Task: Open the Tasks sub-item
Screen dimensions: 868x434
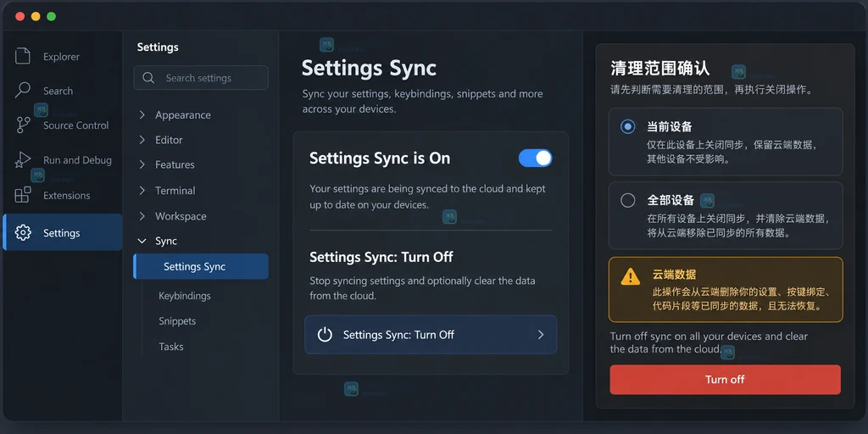Action: point(171,347)
